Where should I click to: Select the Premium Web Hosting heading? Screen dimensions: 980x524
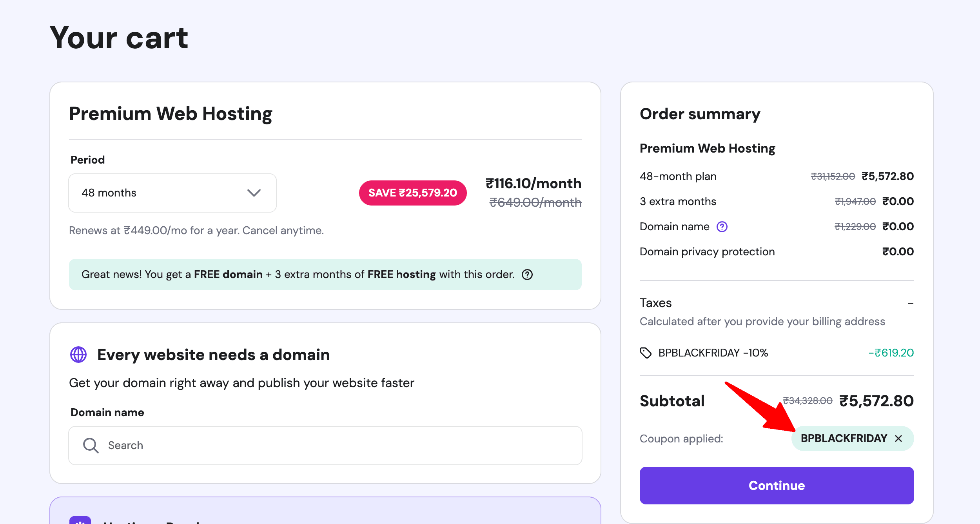(171, 113)
